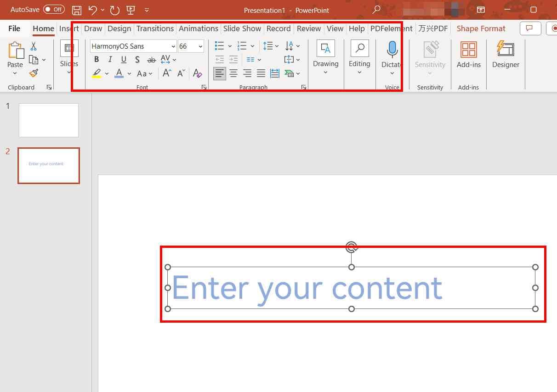Toggle strikethrough formatting

pyautogui.click(x=151, y=60)
